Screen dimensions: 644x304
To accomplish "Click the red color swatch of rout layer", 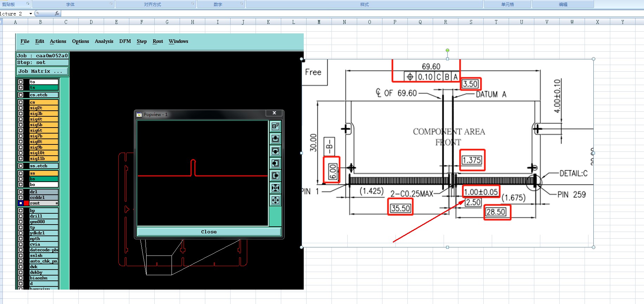I will pos(26,203).
